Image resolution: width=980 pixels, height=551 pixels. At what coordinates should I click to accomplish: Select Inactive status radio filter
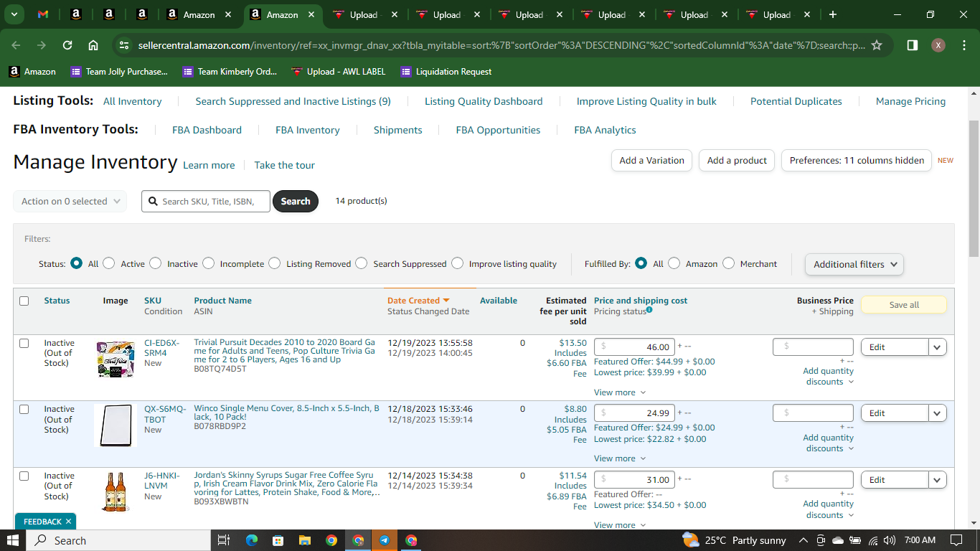[156, 263]
